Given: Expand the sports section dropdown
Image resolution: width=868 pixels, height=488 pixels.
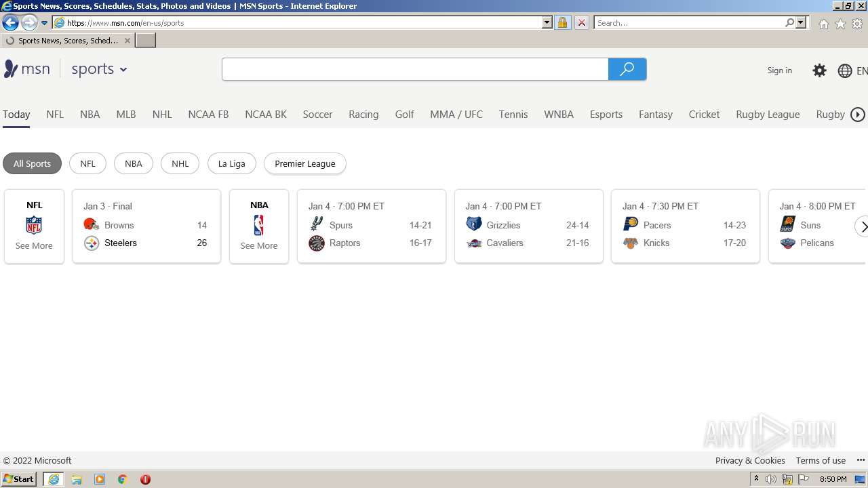Looking at the screenshot, I should 123,70.
